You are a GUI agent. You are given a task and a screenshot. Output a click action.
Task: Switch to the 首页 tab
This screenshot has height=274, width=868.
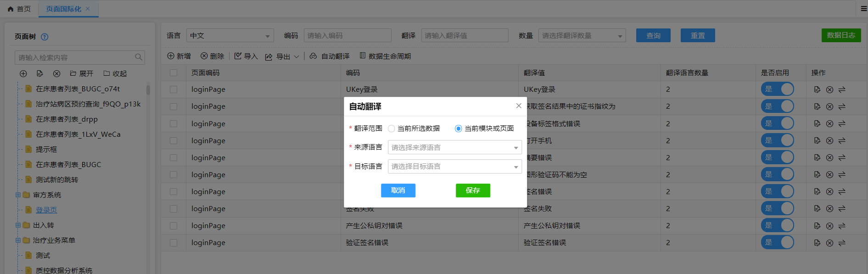[19, 9]
